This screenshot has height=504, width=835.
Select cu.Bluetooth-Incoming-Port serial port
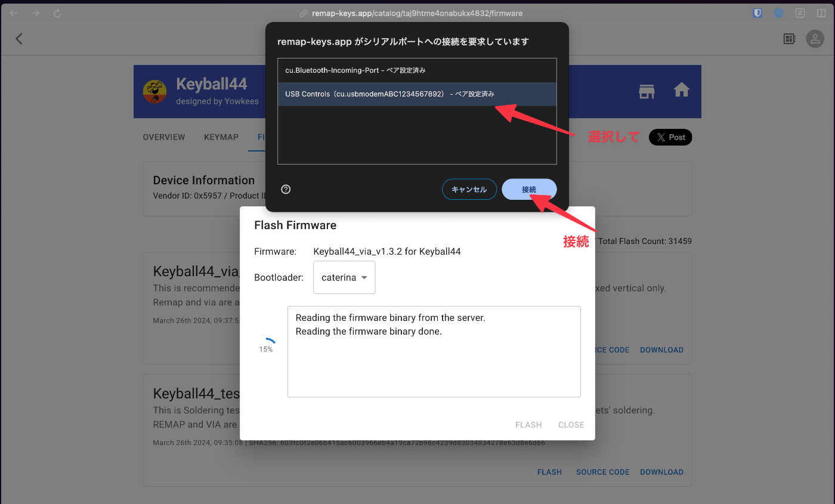point(417,70)
